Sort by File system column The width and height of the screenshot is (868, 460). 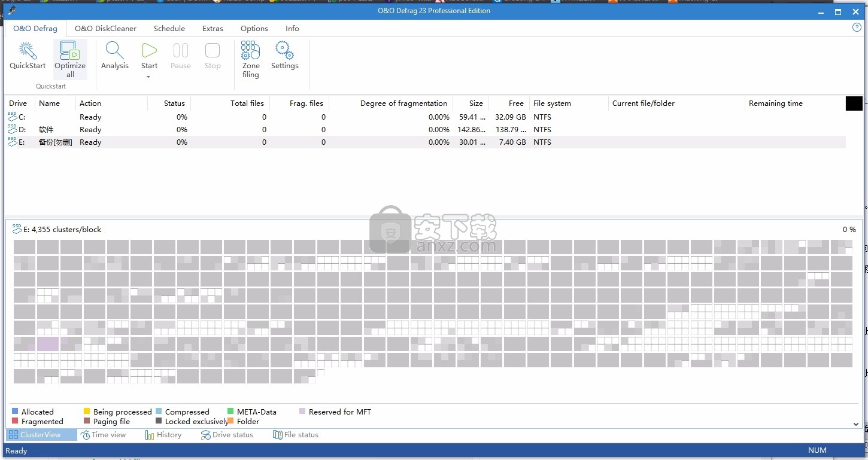[569, 103]
